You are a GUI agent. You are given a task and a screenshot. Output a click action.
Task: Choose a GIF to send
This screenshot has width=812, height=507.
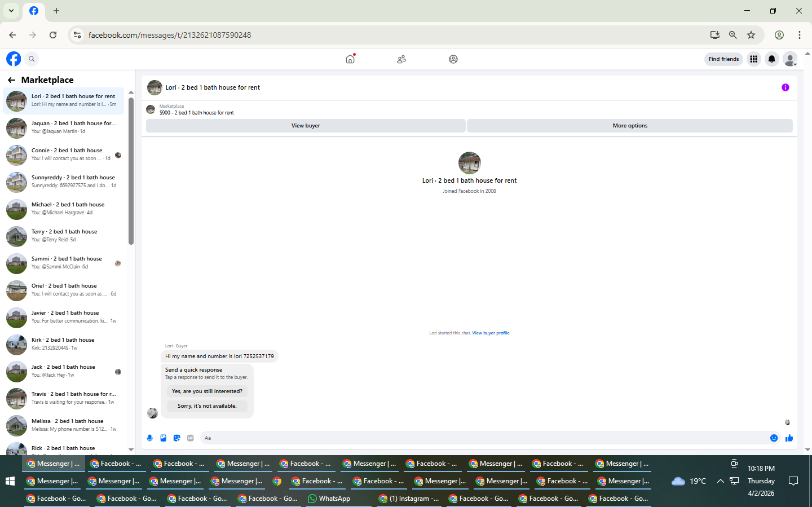191,438
